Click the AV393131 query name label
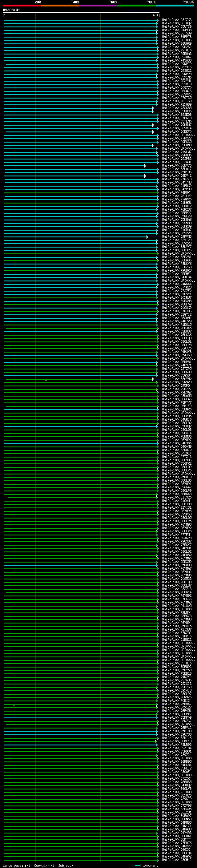This screenshot has height=868, width=197. coord(11,10)
